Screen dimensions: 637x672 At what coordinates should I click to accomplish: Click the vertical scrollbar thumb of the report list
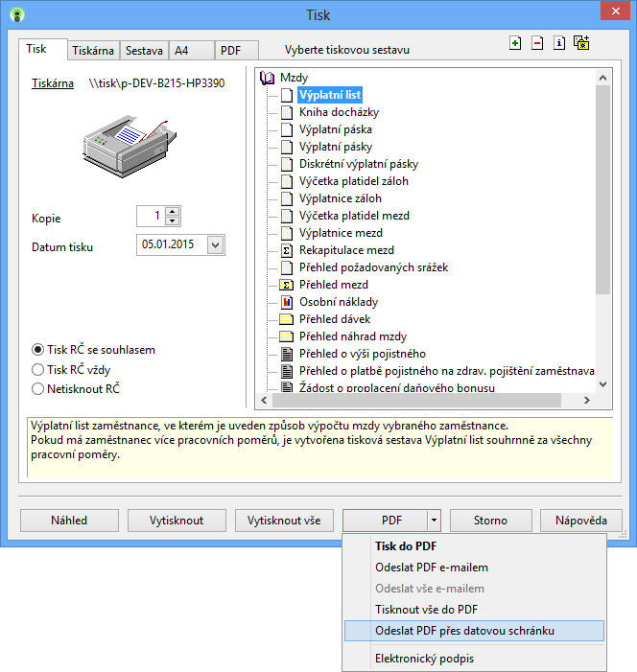click(602, 190)
